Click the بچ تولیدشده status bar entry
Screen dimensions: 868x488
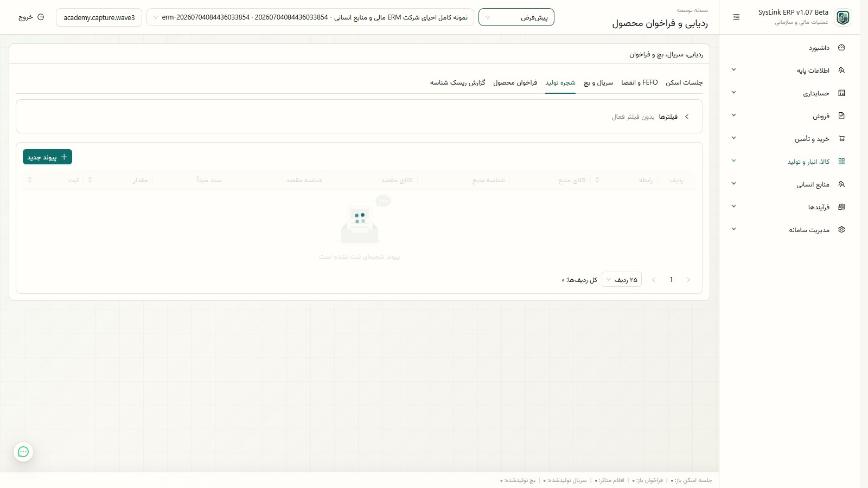pyautogui.click(x=518, y=480)
